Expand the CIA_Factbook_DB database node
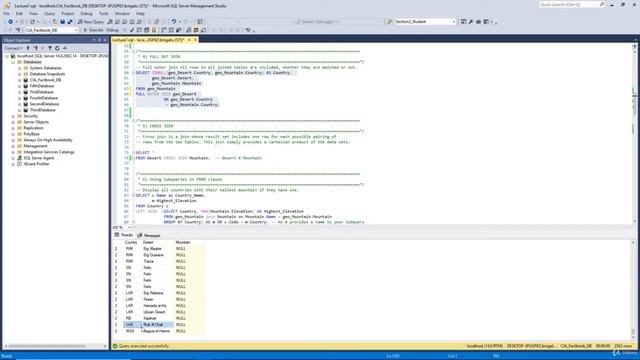This screenshot has width=640, height=360. [19, 80]
